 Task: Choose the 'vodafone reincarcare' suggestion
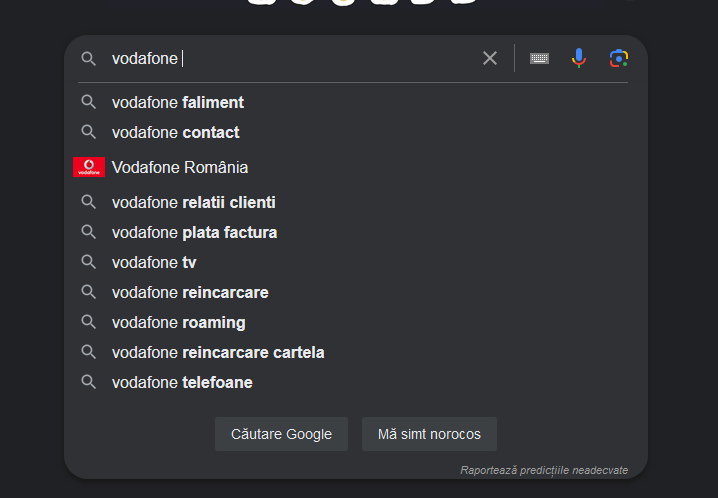tap(190, 292)
